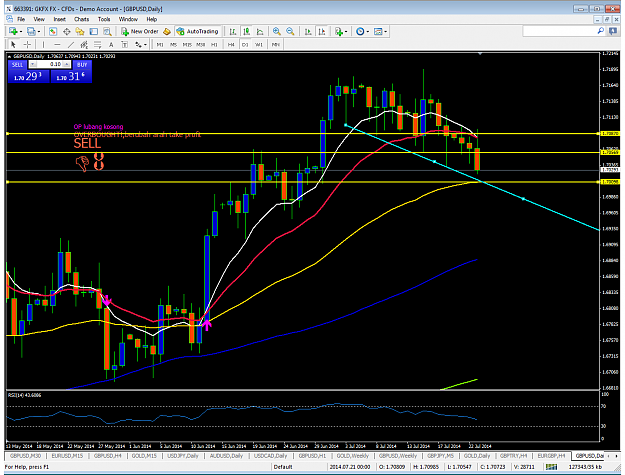Click the connection status bars icon
The width and height of the screenshot is (625, 475).
pos(551,467)
